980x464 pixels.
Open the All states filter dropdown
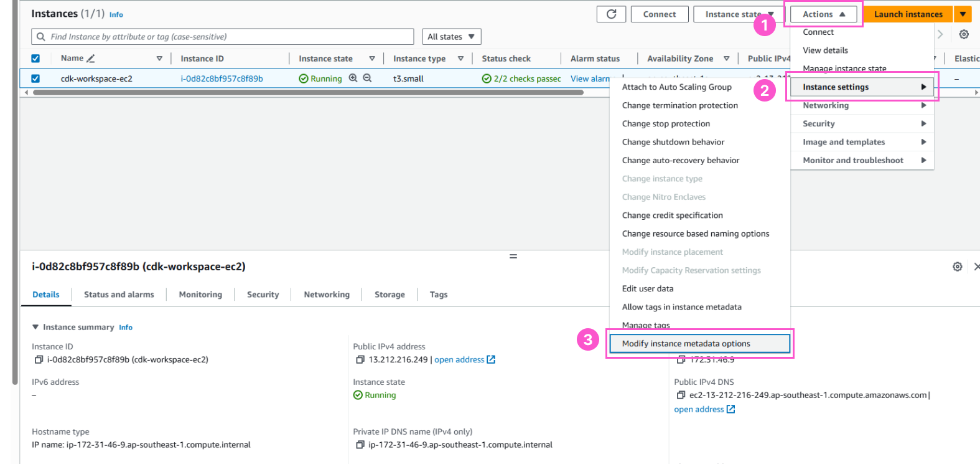(x=451, y=37)
